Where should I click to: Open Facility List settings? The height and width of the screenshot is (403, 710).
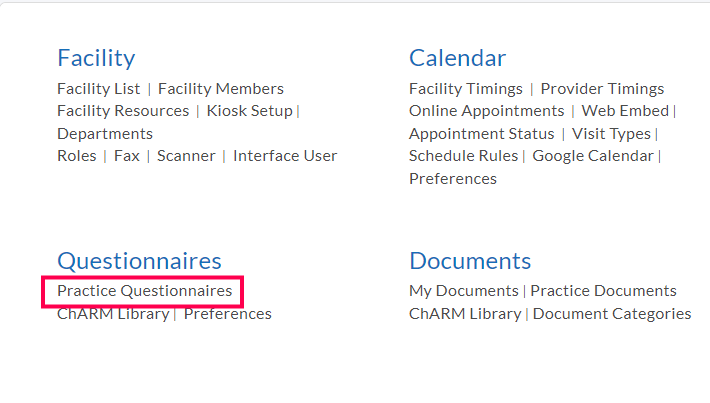tap(100, 89)
